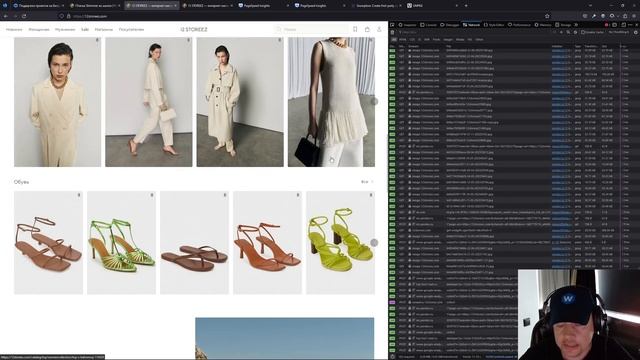Click the red error count badge in DevTools

tap(607, 25)
